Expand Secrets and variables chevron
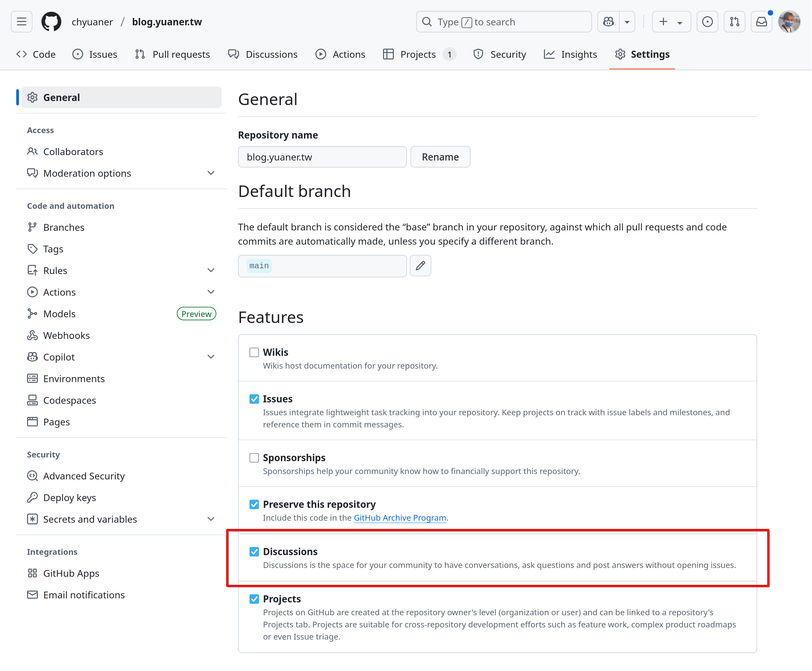Screen dimensions: 812x671 (211, 520)
